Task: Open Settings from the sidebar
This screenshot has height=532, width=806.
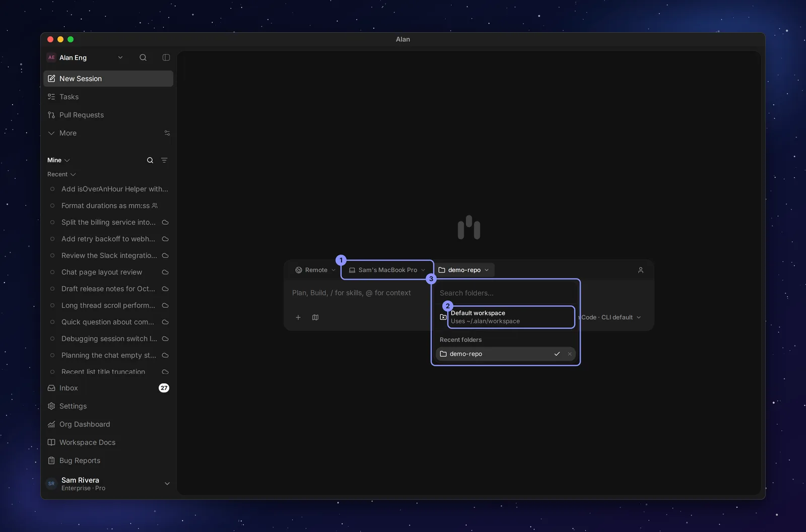Action: (108, 406)
